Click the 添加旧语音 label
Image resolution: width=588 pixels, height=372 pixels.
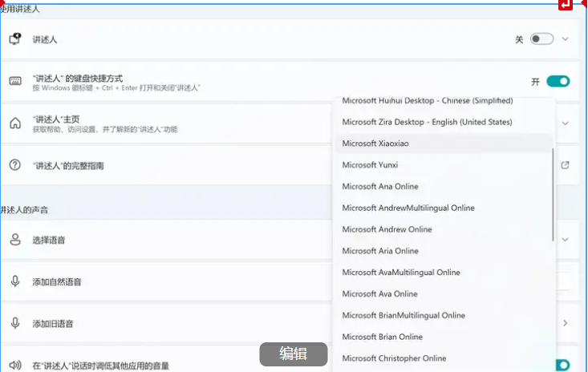(52, 323)
